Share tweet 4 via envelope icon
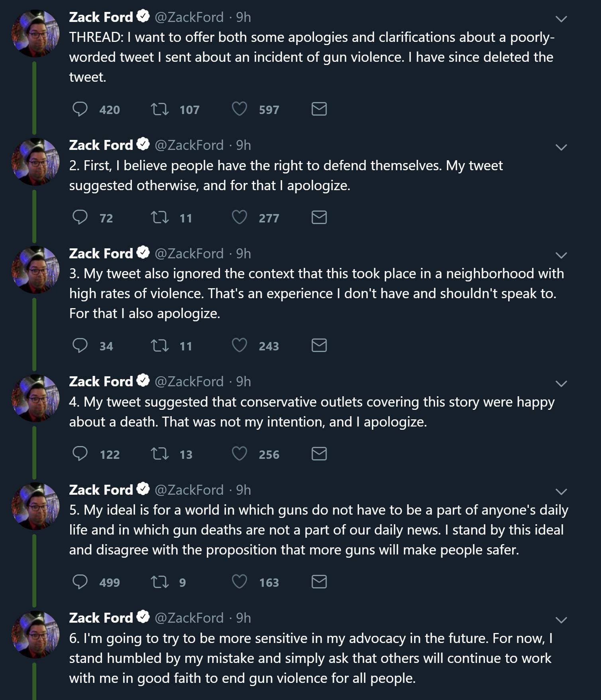The image size is (601, 700). pyautogui.click(x=319, y=454)
